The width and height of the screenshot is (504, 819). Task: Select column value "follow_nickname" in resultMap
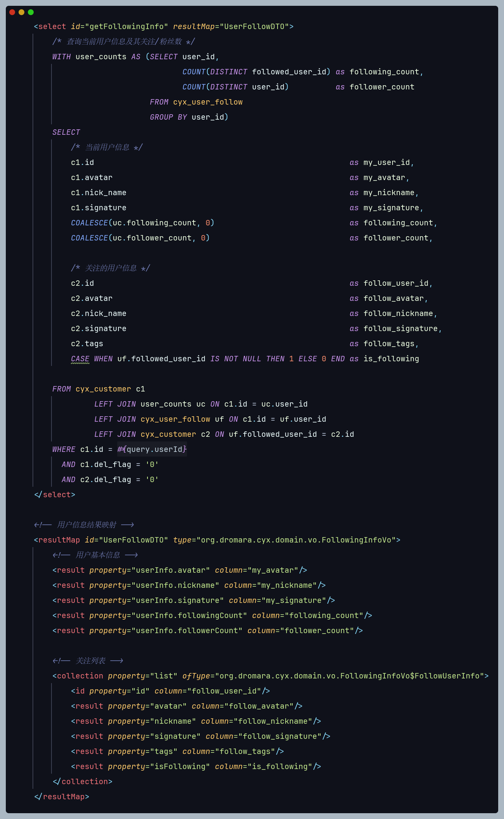tap(273, 721)
